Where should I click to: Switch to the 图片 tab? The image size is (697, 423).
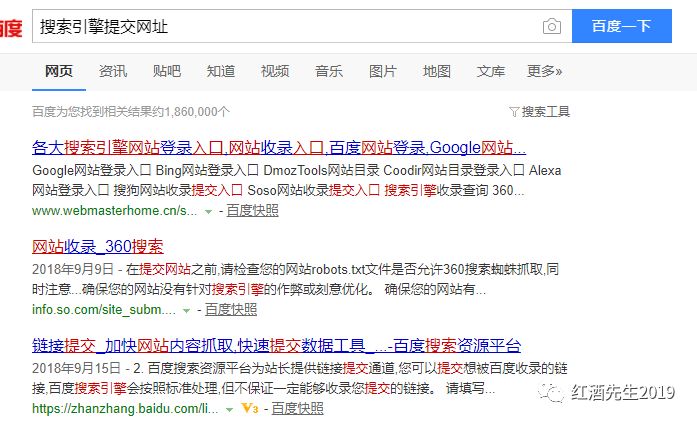coord(383,71)
